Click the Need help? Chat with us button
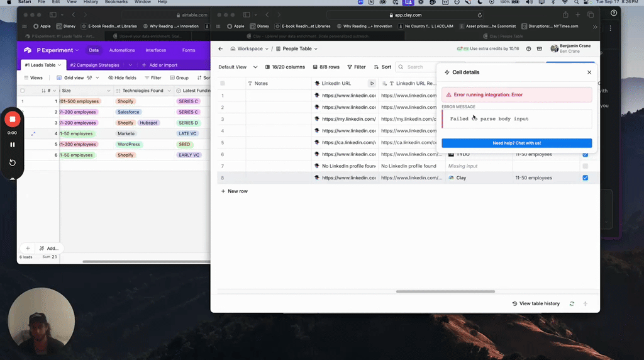 (516, 143)
